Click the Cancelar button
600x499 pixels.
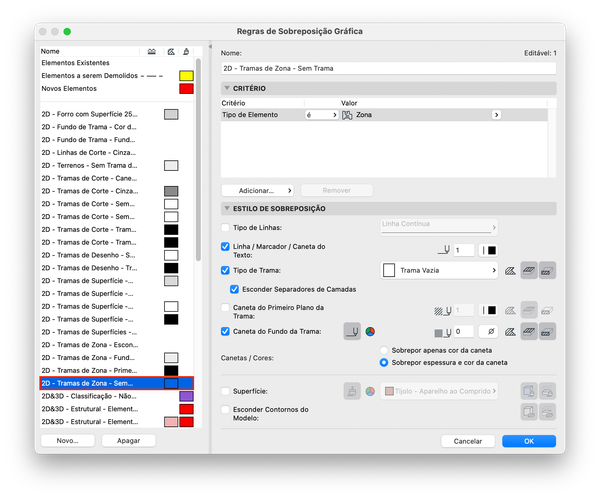[468, 441]
